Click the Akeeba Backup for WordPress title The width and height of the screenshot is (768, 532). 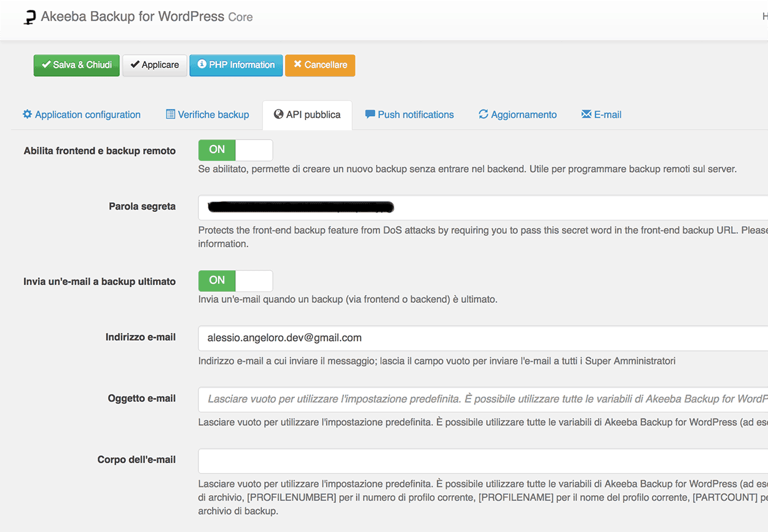[132, 17]
